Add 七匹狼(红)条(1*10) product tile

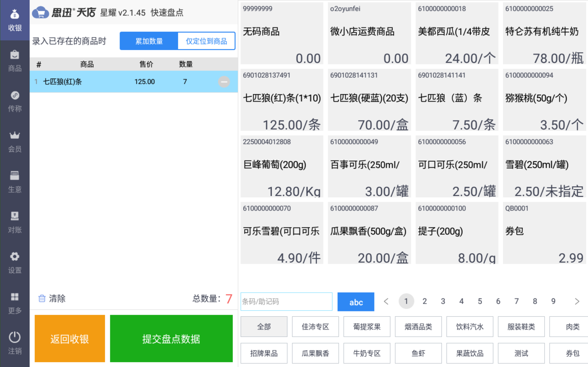(282, 100)
